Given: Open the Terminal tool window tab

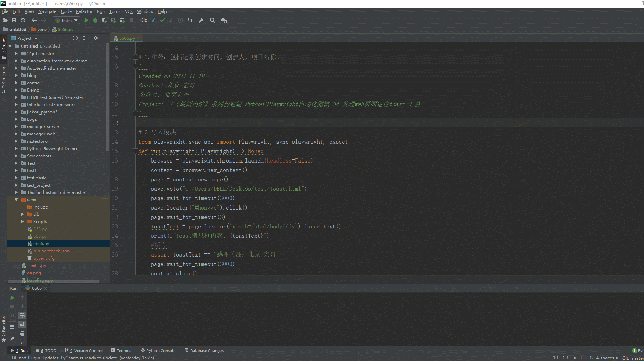Looking at the screenshot, I should click(x=122, y=351).
